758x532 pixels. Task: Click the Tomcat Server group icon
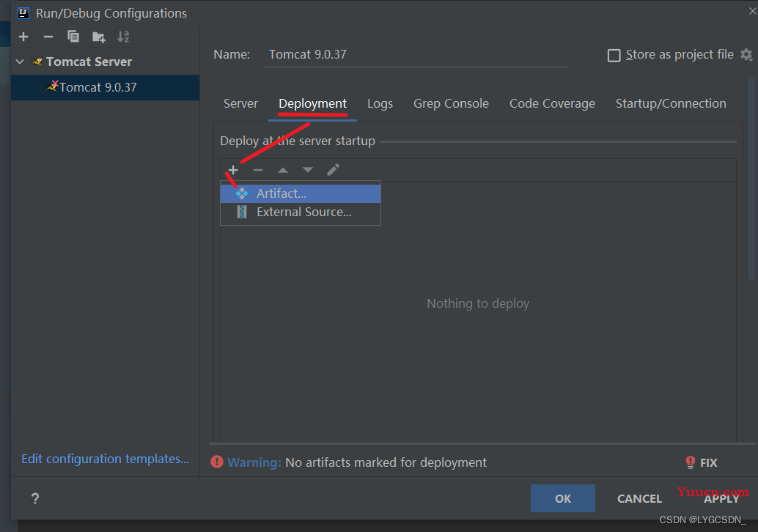(37, 62)
